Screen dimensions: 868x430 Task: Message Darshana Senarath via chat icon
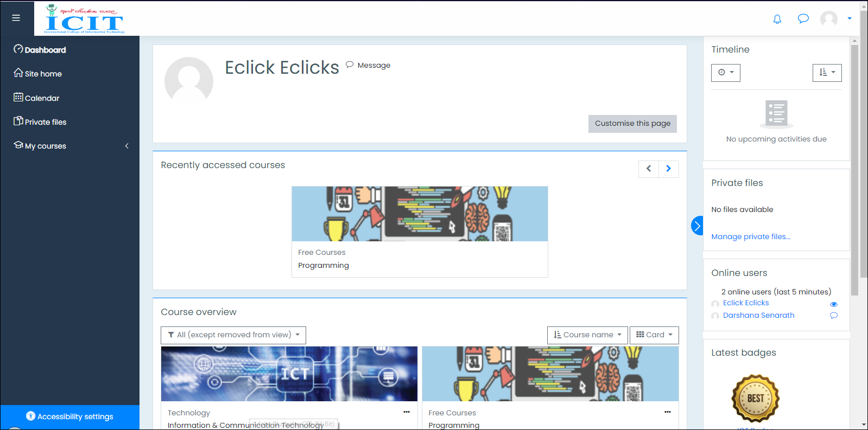click(834, 316)
